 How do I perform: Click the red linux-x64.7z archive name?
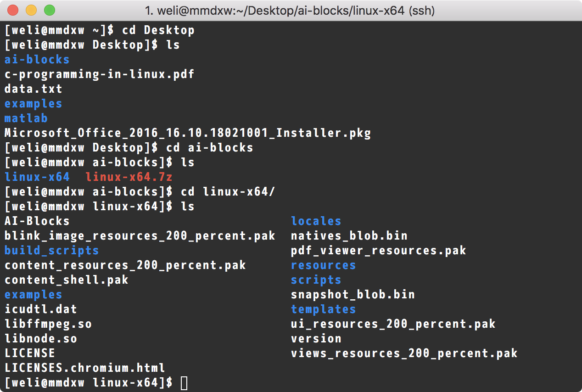click(x=129, y=177)
